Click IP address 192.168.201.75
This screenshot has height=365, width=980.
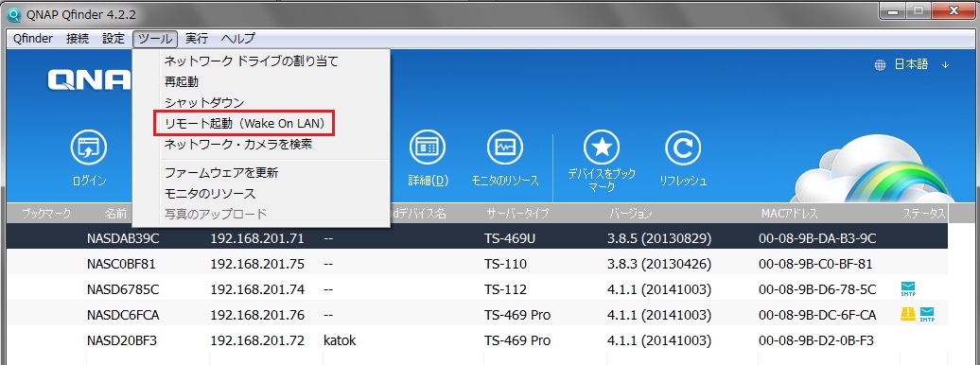tap(257, 264)
